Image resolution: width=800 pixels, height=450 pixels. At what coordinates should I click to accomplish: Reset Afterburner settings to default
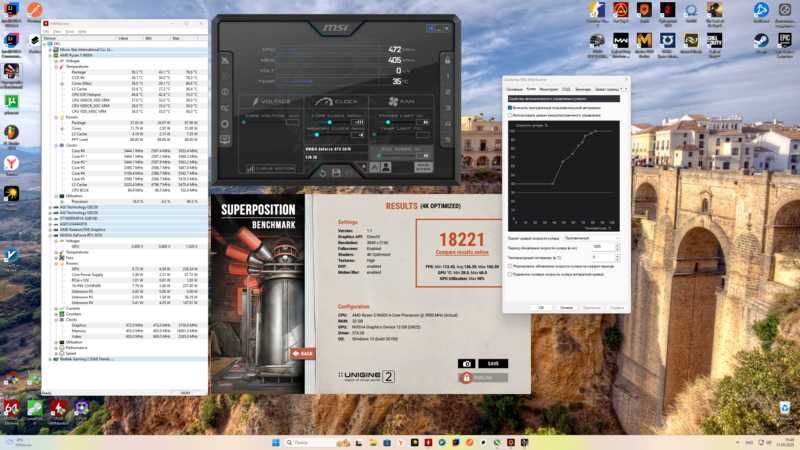323,173
